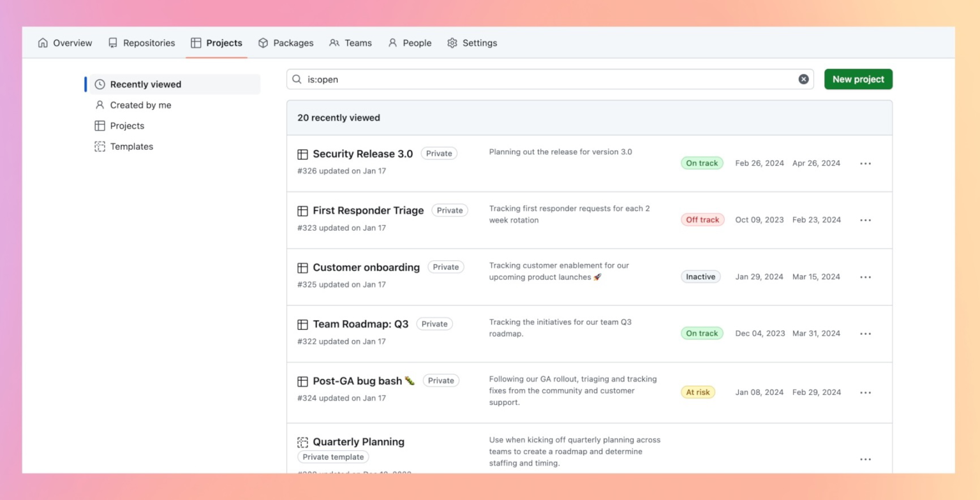Open the Overview tab
The image size is (980, 500).
point(65,43)
